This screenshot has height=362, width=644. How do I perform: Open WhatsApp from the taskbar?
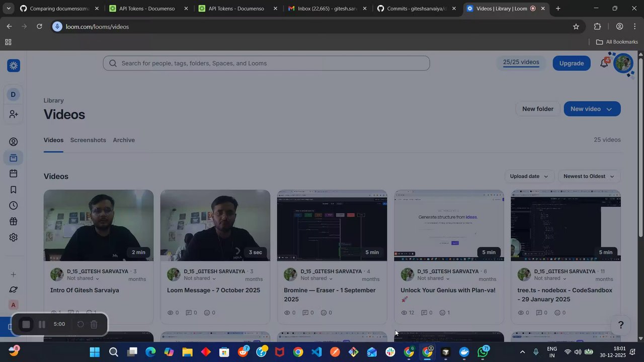[483, 352]
